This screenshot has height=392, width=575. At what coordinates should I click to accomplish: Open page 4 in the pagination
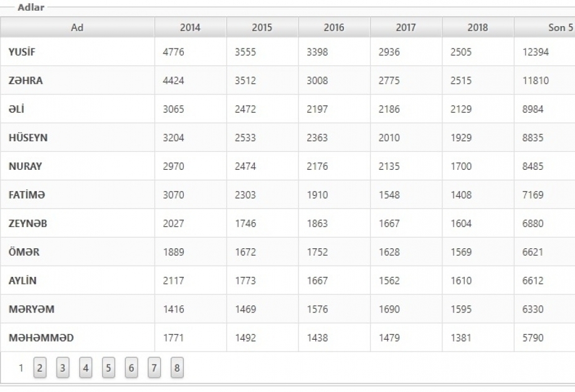[85, 368]
